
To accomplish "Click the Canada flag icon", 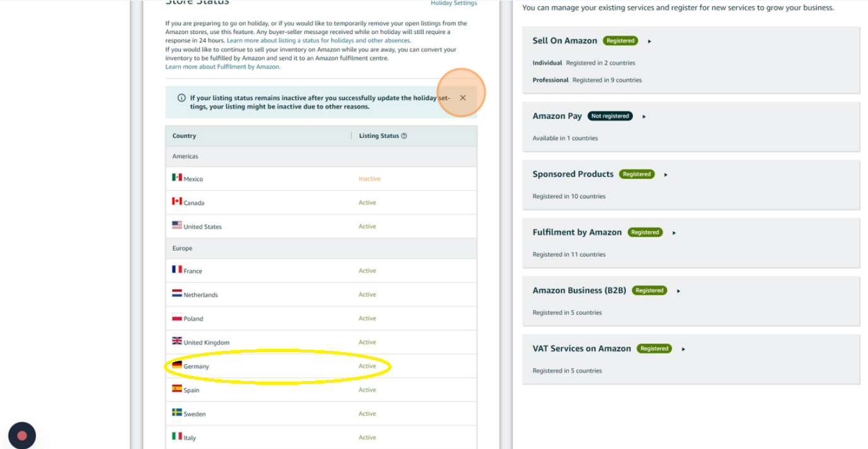I will [x=177, y=202].
